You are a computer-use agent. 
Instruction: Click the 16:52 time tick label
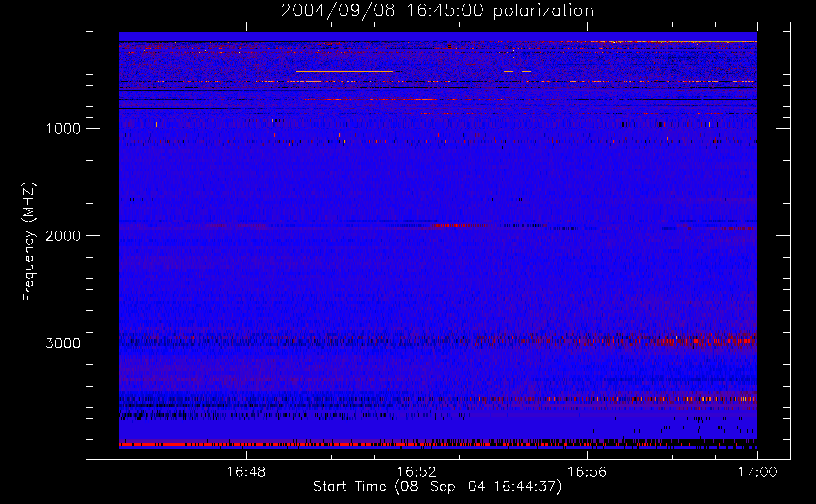(417, 472)
